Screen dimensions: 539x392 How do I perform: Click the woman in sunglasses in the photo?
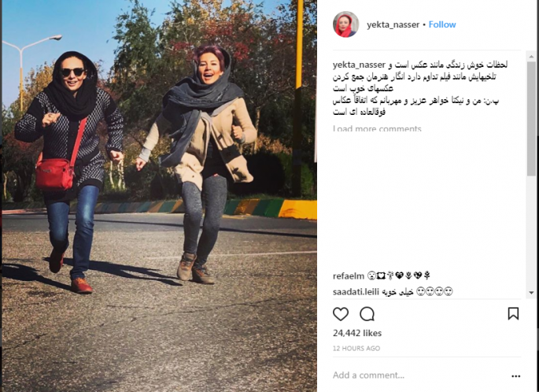(x=68, y=171)
